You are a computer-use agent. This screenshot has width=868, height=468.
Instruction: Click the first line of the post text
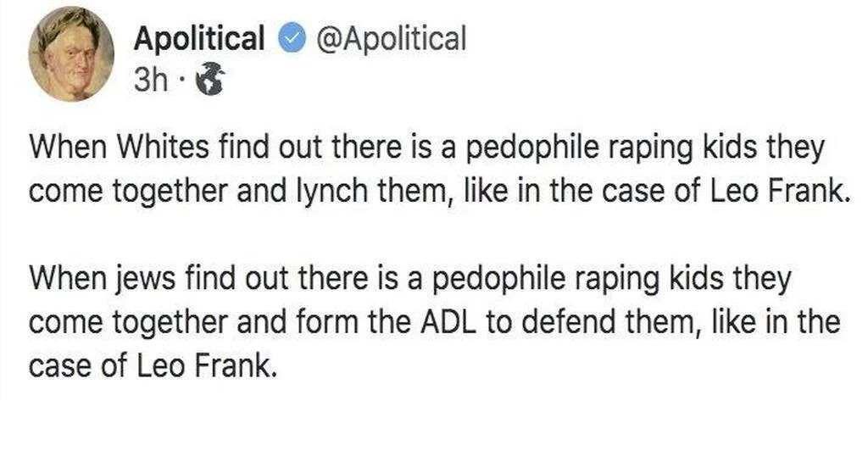coord(424,148)
